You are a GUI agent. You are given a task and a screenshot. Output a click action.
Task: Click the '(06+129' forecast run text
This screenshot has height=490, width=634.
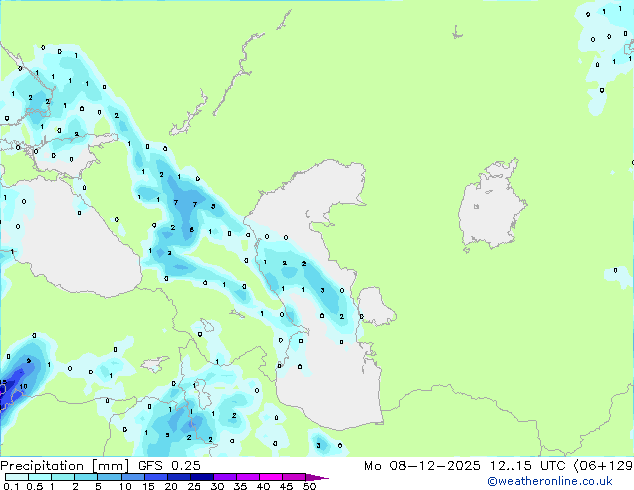(x=603, y=466)
